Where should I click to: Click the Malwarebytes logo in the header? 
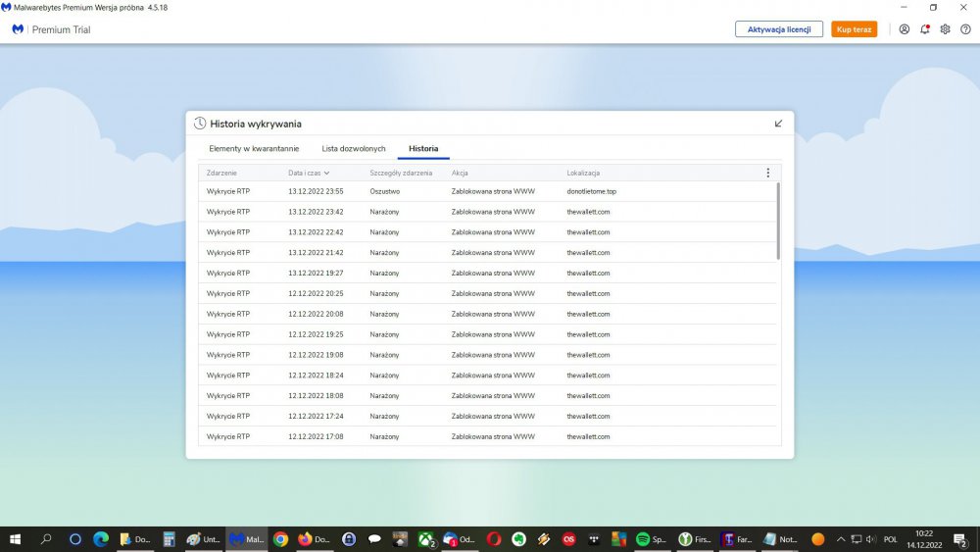[18, 29]
